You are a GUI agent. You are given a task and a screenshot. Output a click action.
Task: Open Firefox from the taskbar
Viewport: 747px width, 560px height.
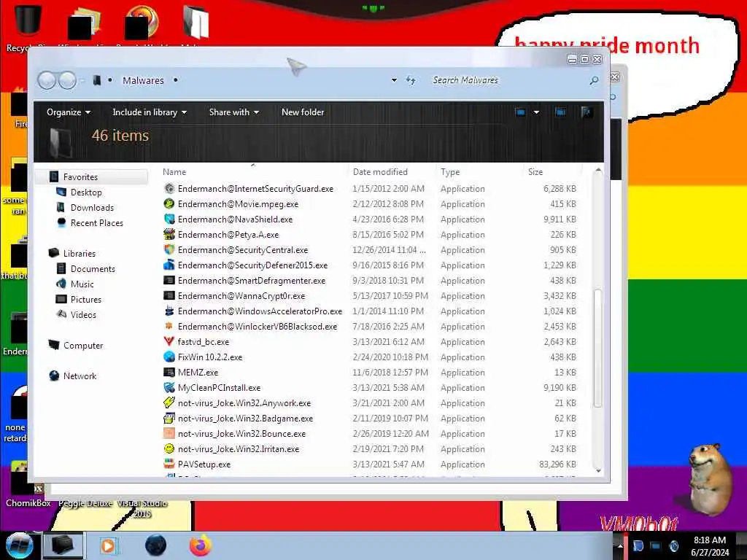point(201,545)
